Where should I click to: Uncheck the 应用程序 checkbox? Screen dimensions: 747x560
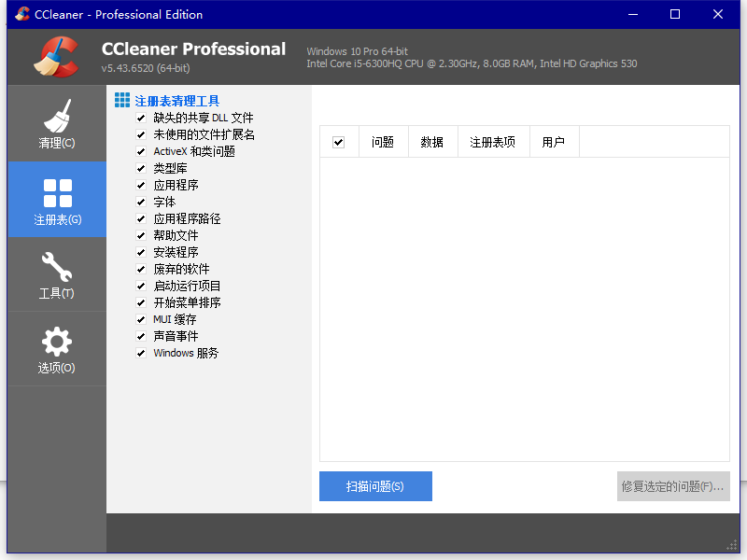point(141,185)
